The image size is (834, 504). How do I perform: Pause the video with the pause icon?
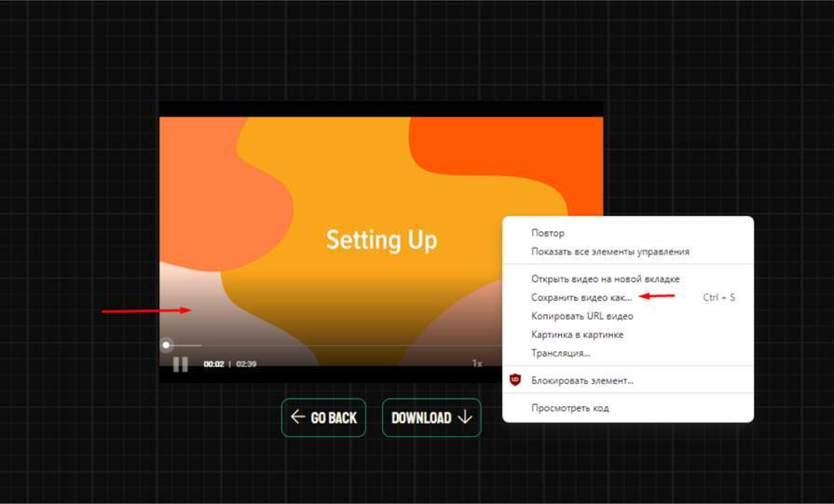180,364
